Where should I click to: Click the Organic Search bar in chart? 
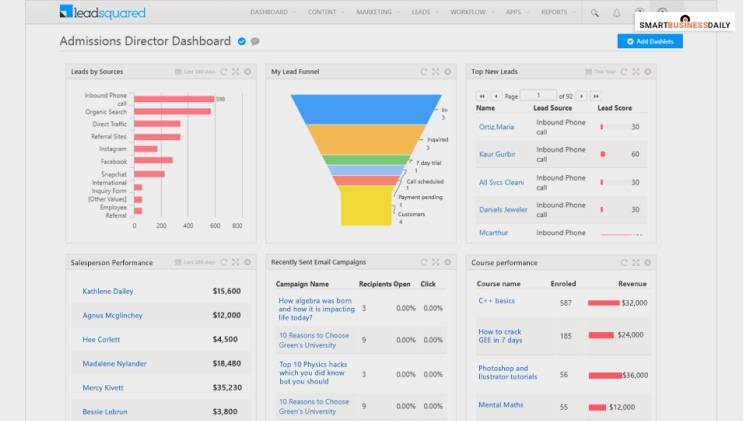pyautogui.click(x=172, y=111)
